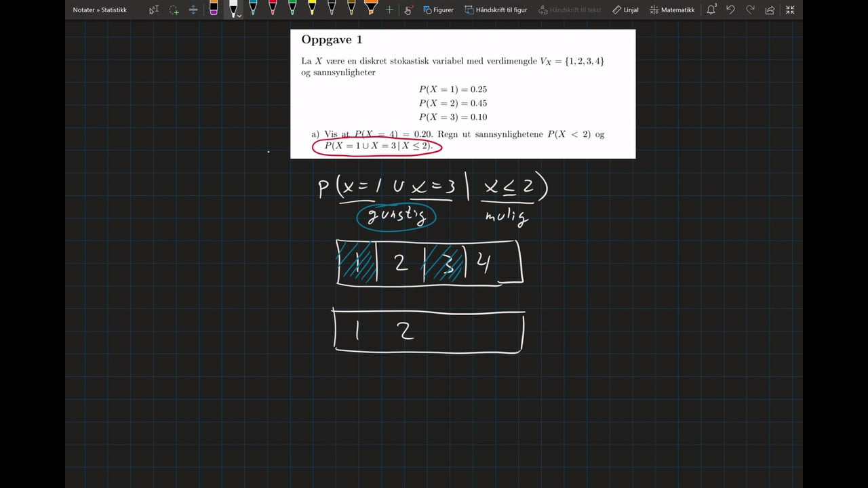Toggle the Linjal ruler
The image size is (868, 488).
click(625, 10)
